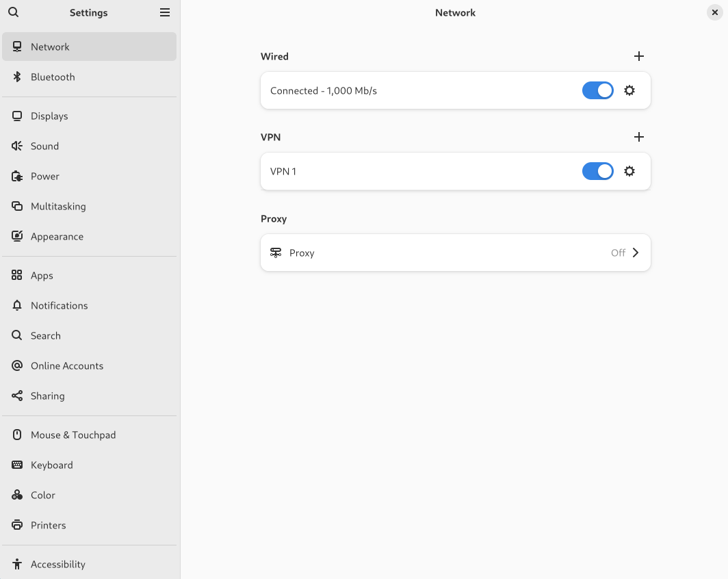This screenshot has height=579, width=728.
Task: Click the Accessibility person icon
Action: (x=17, y=564)
